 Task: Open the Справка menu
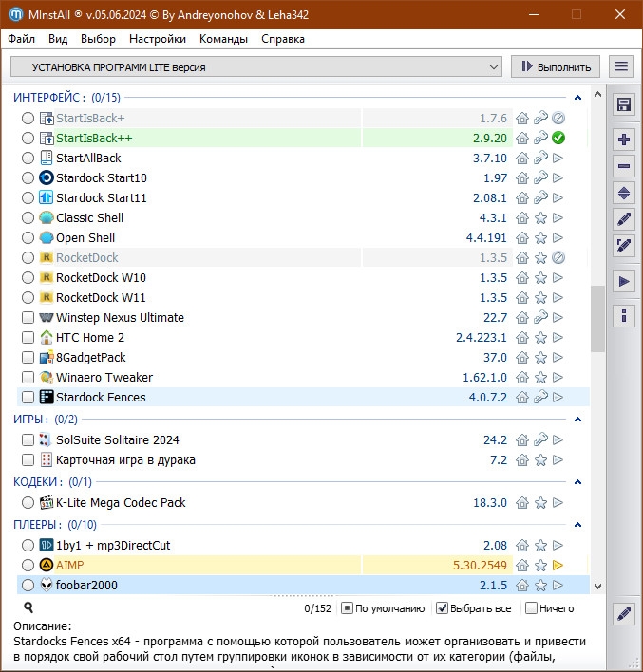point(283,39)
